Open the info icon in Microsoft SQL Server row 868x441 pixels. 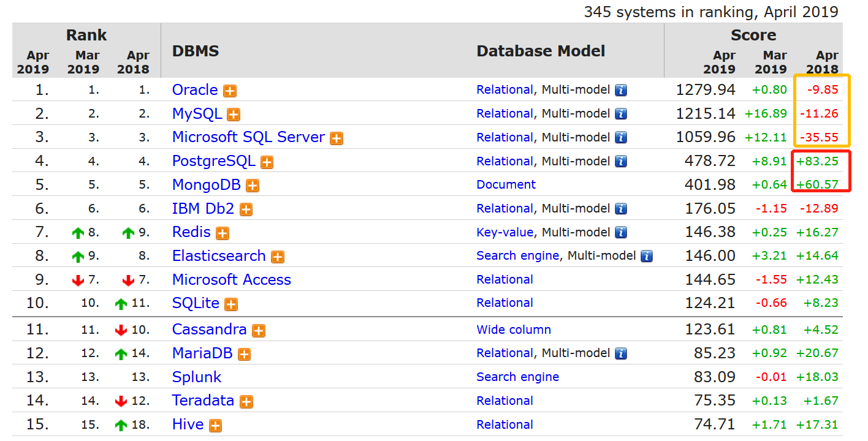(621, 138)
